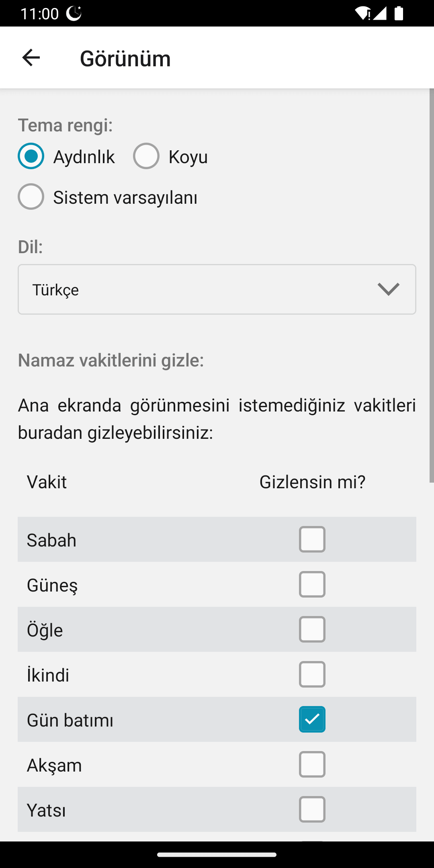434x868 pixels.
Task: Toggle the Öğle hide checkbox
Action: point(312,629)
